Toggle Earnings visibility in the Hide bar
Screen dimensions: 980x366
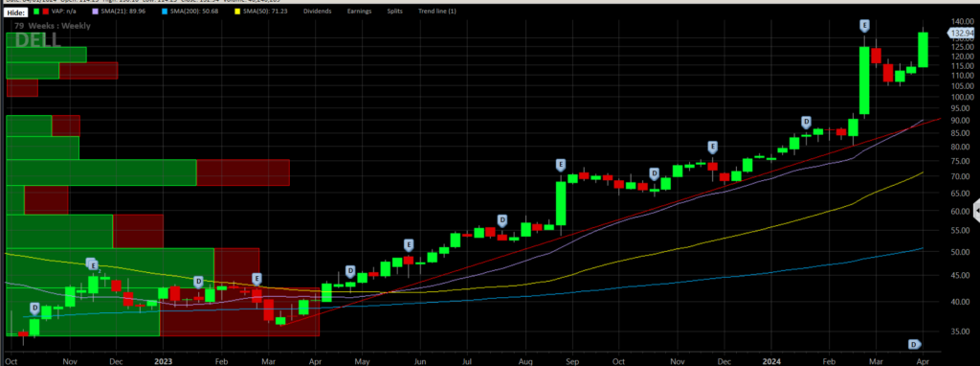click(x=359, y=11)
